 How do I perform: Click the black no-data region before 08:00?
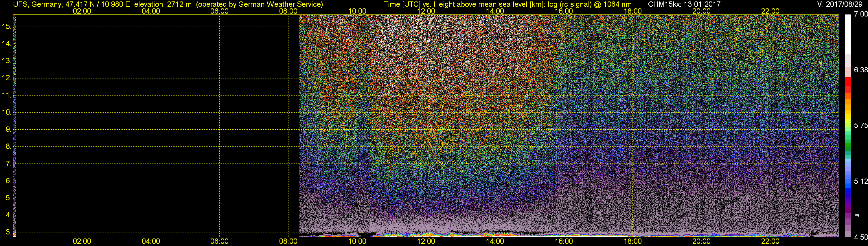158,126
